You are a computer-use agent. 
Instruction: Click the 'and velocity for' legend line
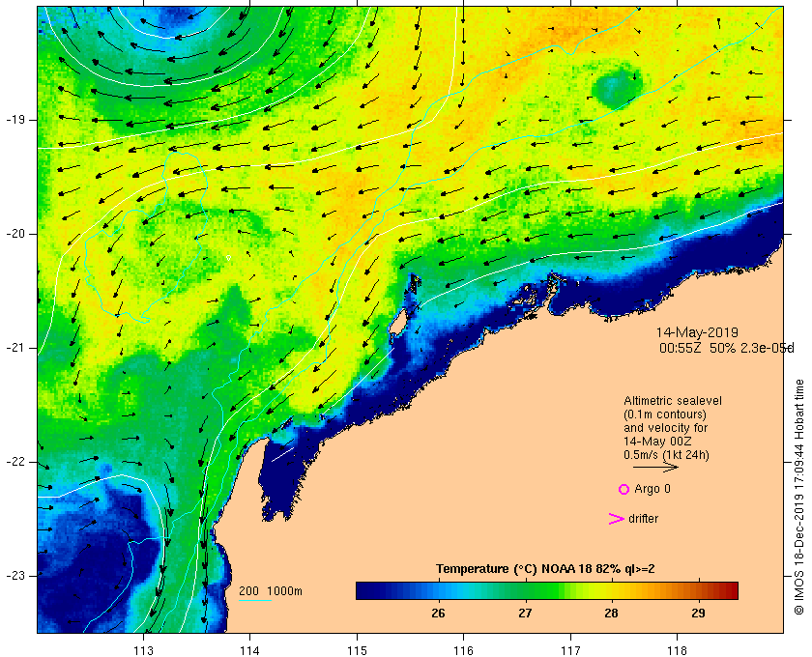[665, 428]
